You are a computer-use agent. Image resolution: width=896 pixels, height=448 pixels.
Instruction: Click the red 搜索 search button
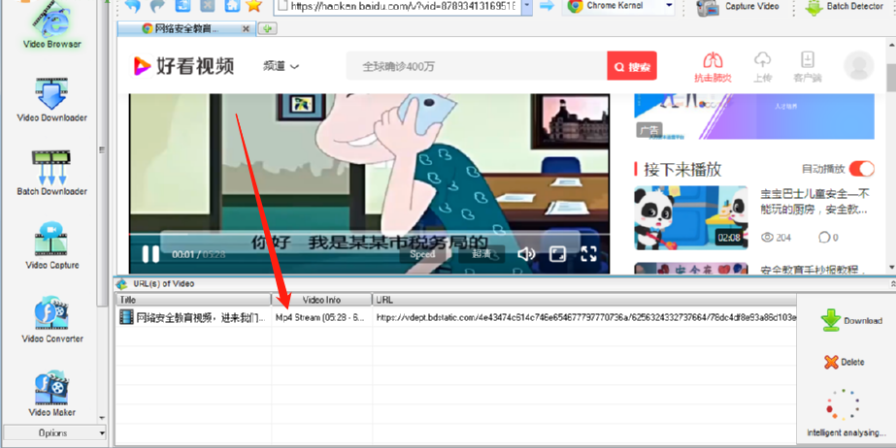point(632,66)
